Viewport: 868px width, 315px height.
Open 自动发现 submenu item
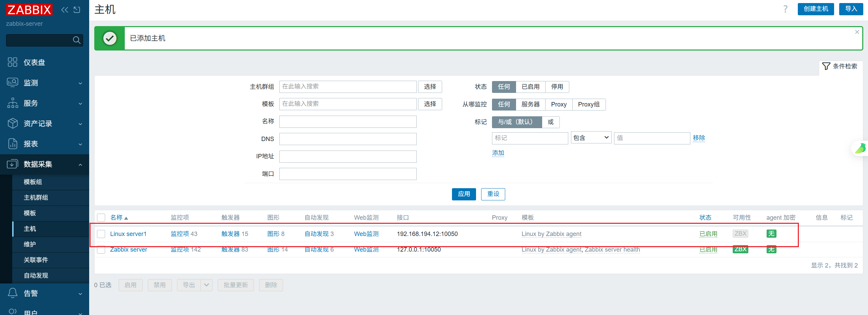(x=36, y=276)
